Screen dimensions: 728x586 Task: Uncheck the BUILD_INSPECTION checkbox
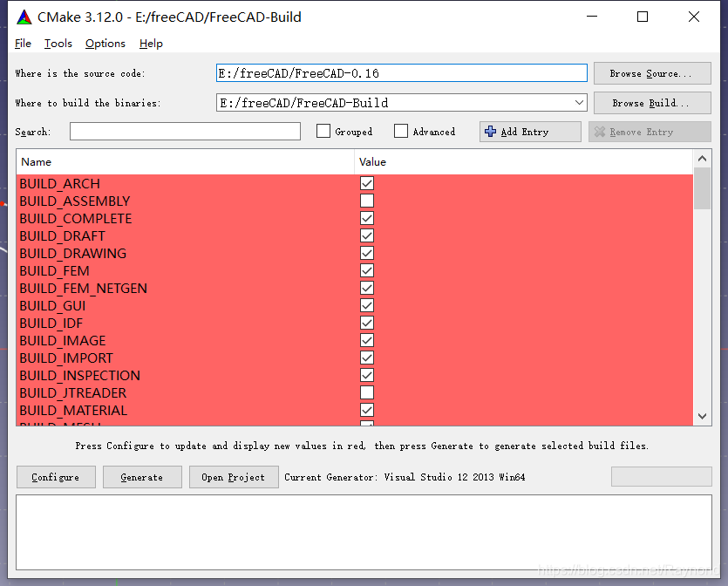pyautogui.click(x=367, y=375)
